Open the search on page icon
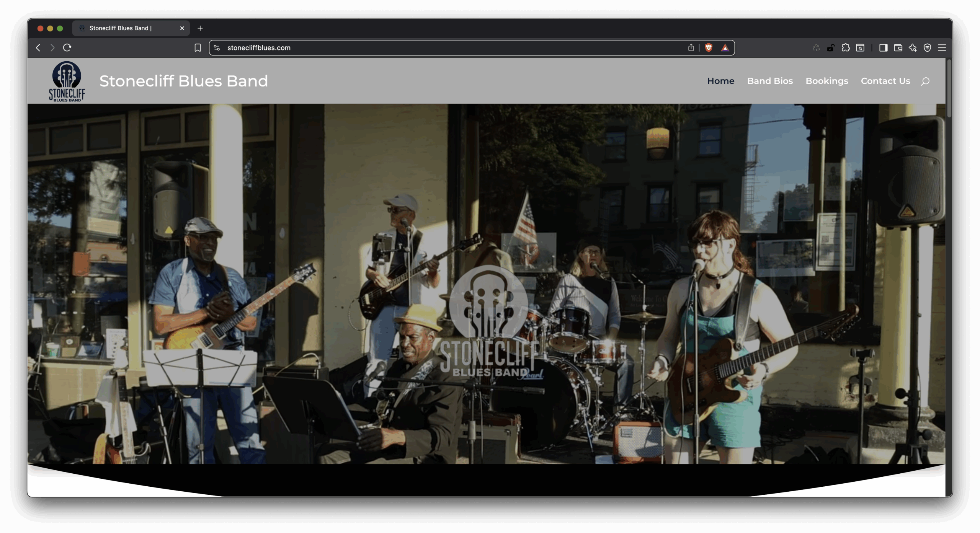The image size is (980, 533). click(861, 47)
